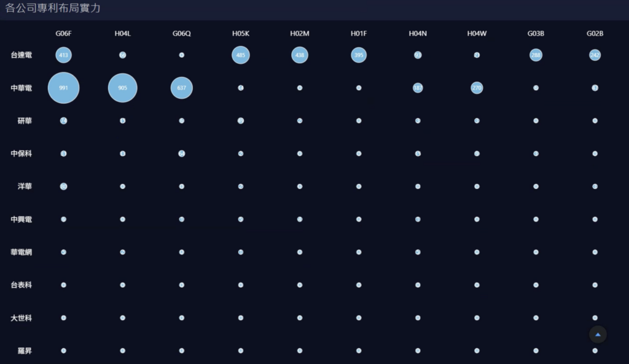Select the 台表科 row label
The height and width of the screenshot is (364, 629).
pos(21,285)
